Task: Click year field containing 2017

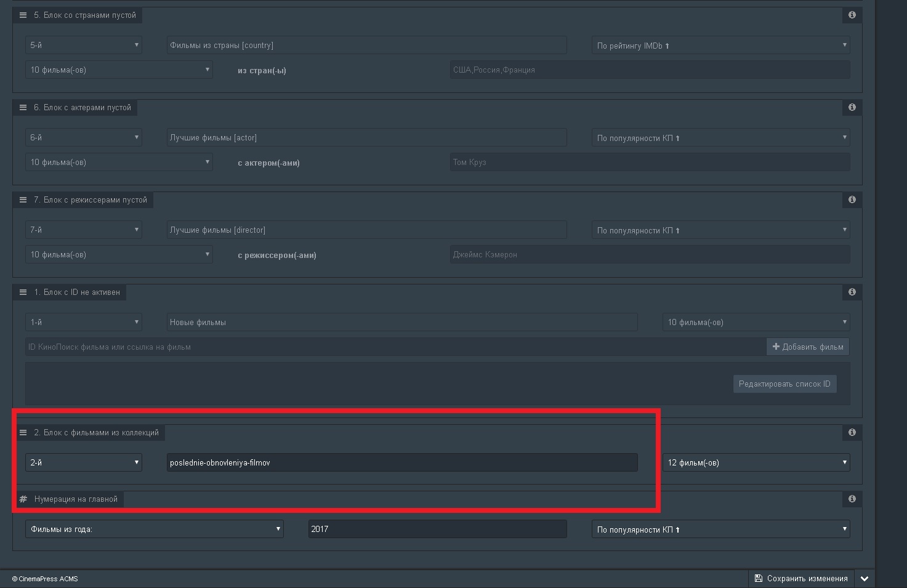Action: point(438,529)
